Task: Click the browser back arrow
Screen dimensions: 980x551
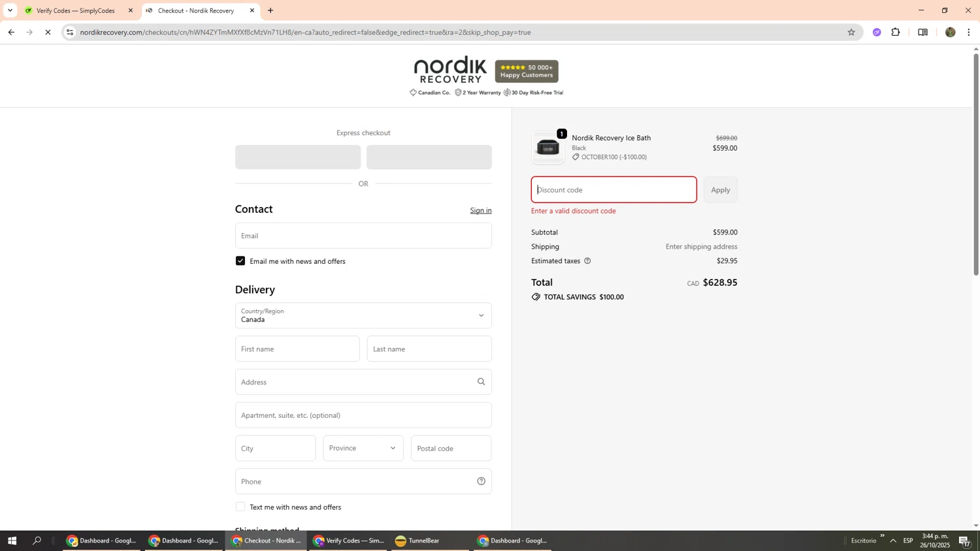Action: click(x=11, y=32)
